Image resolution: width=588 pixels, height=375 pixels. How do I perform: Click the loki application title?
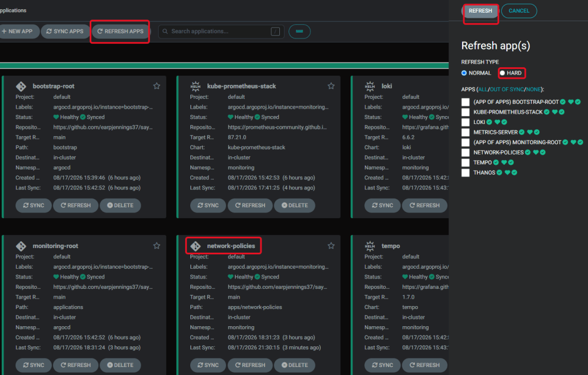tap(387, 86)
